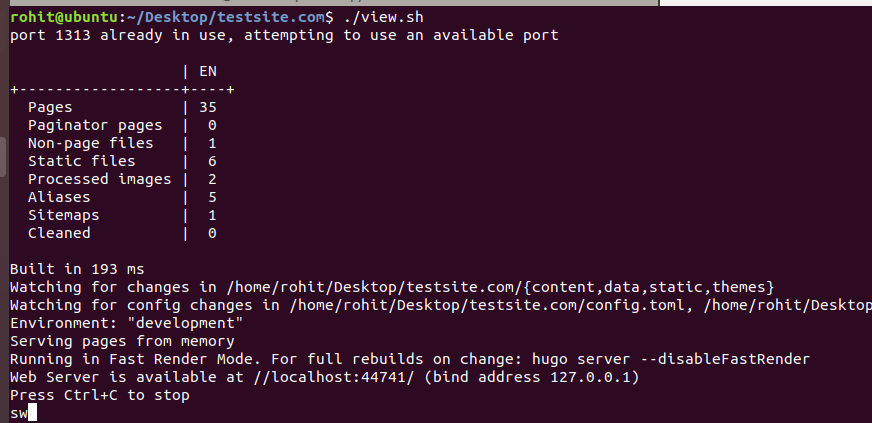Viewport: 872px width, 423px height.
Task: Click the ~/Desktop/testsite.com path in prompt
Action: [225, 17]
